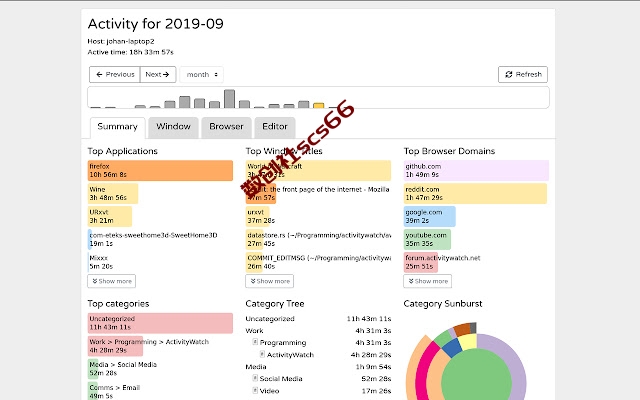Image resolution: width=640 pixels, height=400 pixels.
Task: Click the SweetHome3D application entry
Action: click(153, 239)
